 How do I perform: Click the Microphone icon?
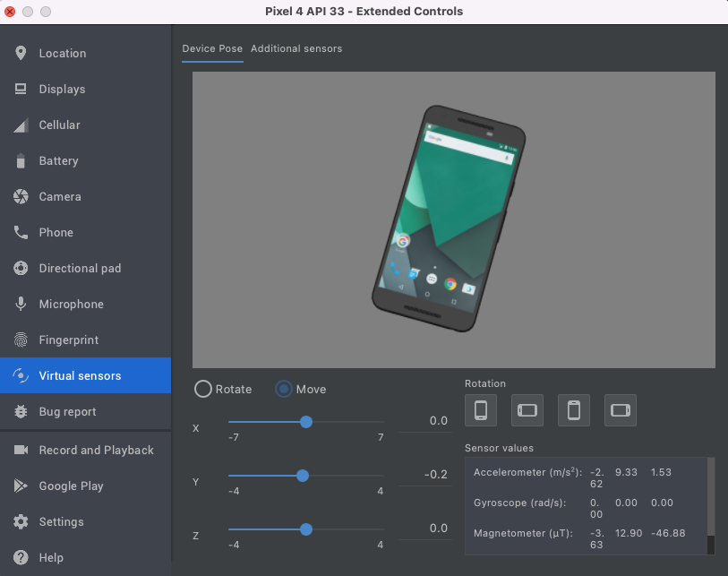(x=21, y=304)
